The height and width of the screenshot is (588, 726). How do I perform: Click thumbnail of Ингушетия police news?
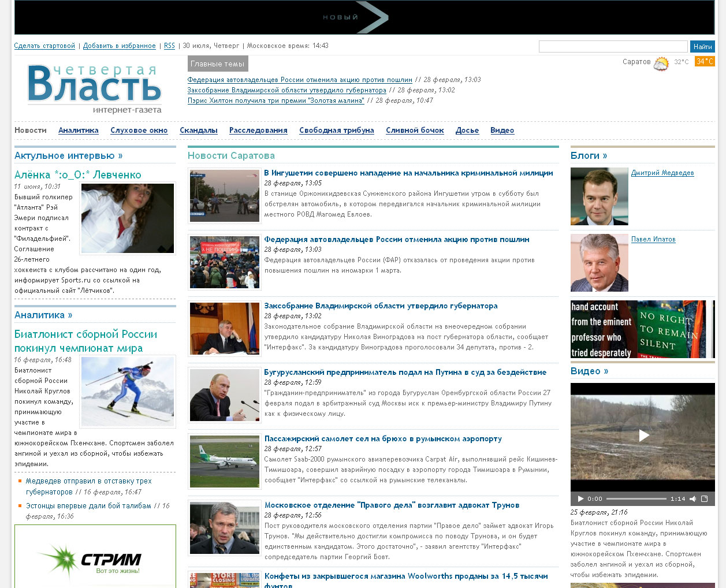pos(225,196)
